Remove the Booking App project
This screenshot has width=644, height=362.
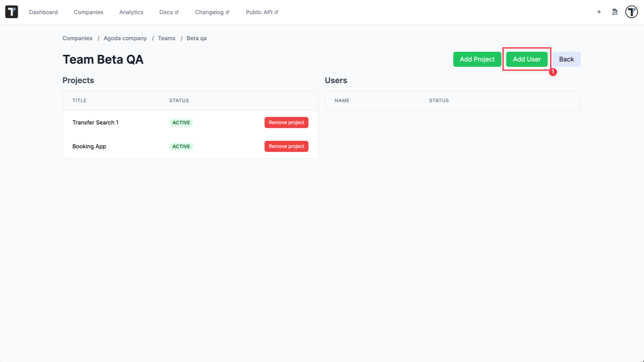286,146
